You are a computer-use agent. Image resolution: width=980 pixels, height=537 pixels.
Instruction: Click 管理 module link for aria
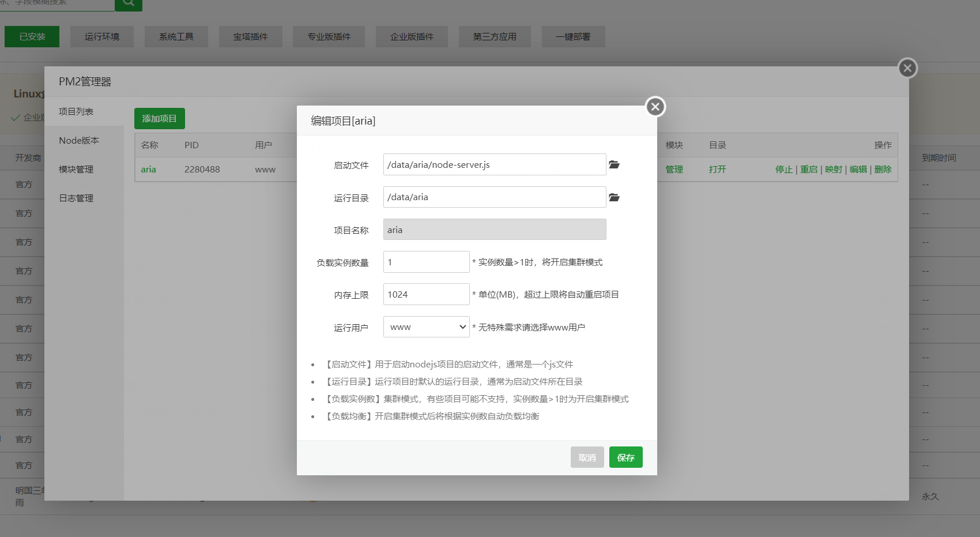click(x=674, y=170)
